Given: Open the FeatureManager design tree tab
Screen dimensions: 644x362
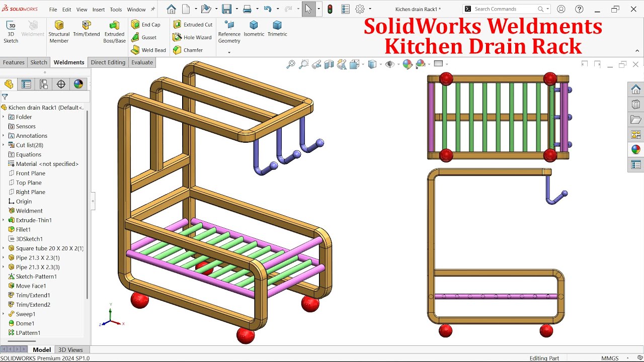Looking at the screenshot, I should (x=9, y=84).
